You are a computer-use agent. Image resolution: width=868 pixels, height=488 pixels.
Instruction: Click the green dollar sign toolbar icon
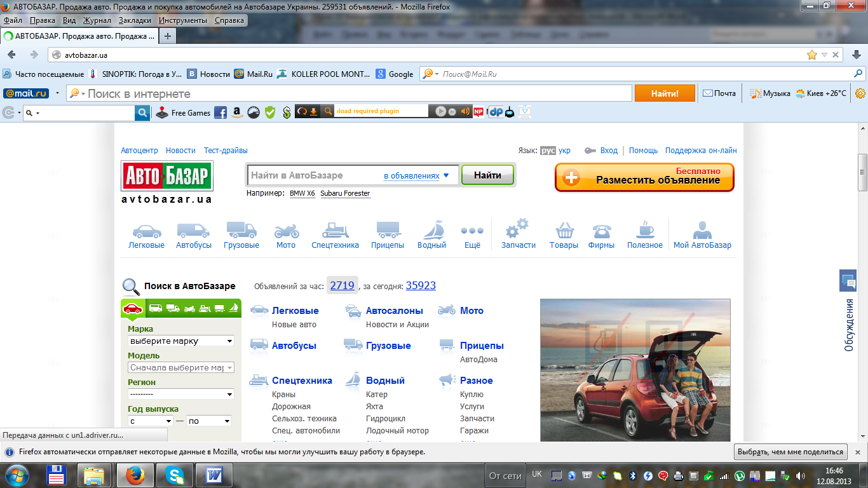(287, 112)
